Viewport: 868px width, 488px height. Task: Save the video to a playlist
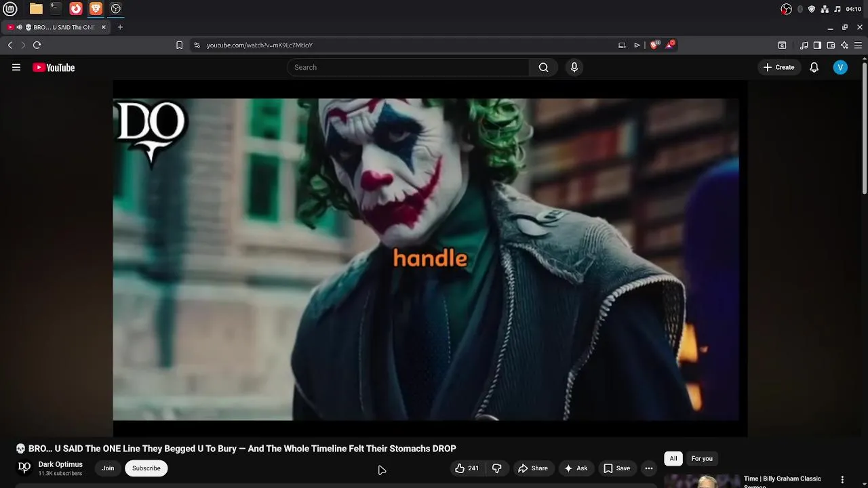pyautogui.click(x=617, y=468)
